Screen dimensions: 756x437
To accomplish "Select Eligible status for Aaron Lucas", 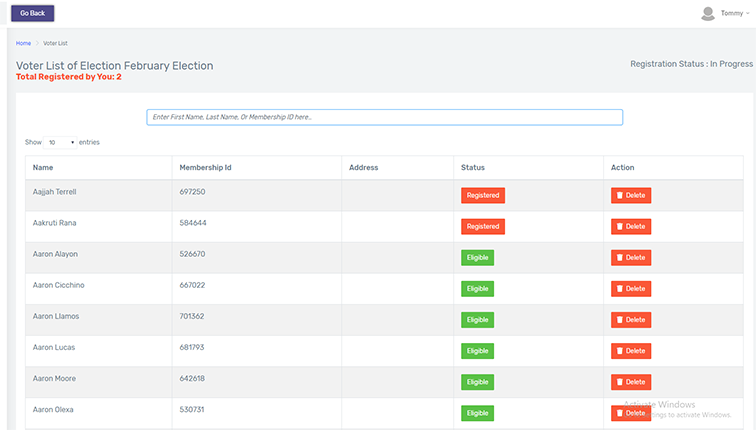I will (x=477, y=351).
